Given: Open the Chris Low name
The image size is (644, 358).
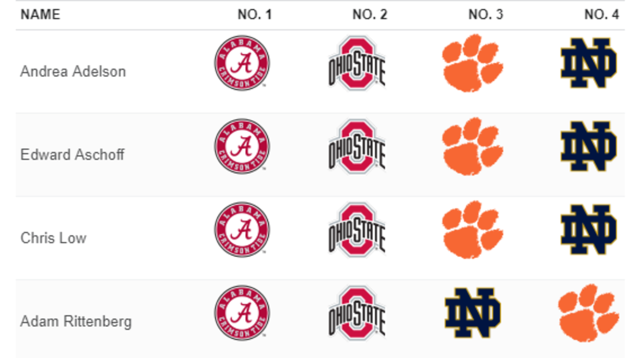Looking at the screenshot, I should point(53,238).
